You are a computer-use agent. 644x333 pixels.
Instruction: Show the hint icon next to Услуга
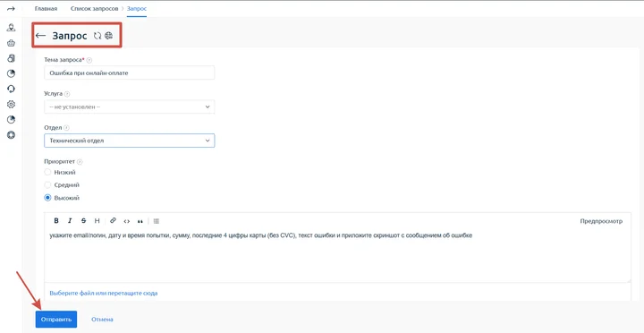point(67,94)
